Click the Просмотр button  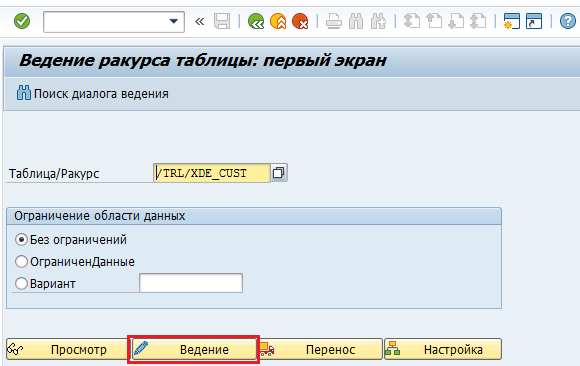click(67, 349)
